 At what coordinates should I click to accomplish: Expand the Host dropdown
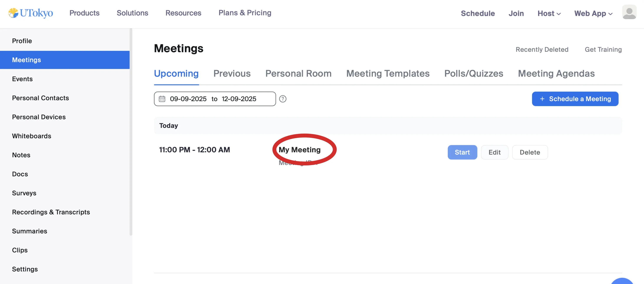[549, 13]
